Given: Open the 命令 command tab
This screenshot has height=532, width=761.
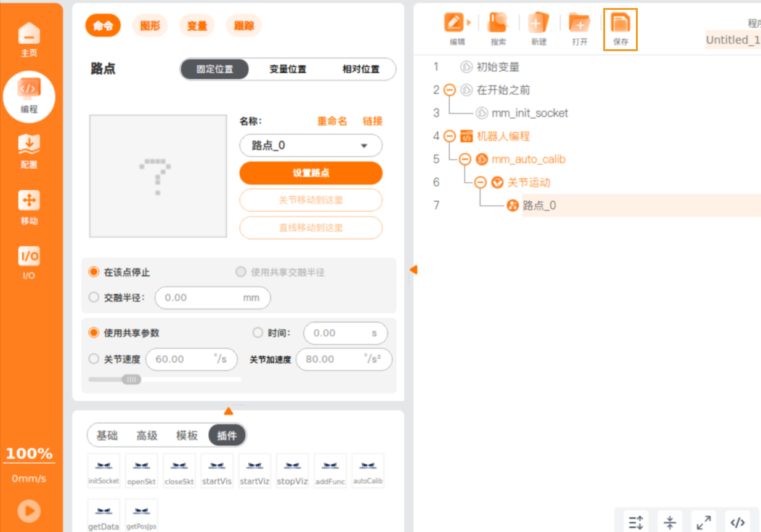Looking at the screenshot, I should click(x=103, y=25).
